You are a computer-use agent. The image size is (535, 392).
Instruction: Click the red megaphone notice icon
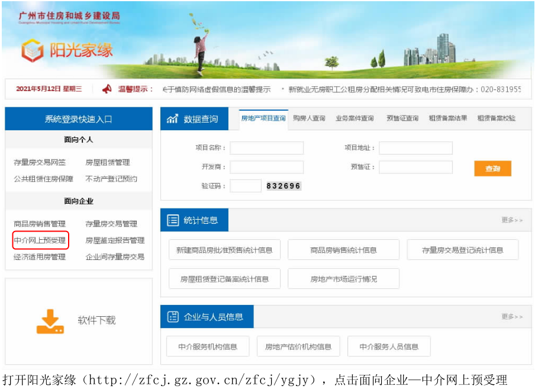click(107, 89)
